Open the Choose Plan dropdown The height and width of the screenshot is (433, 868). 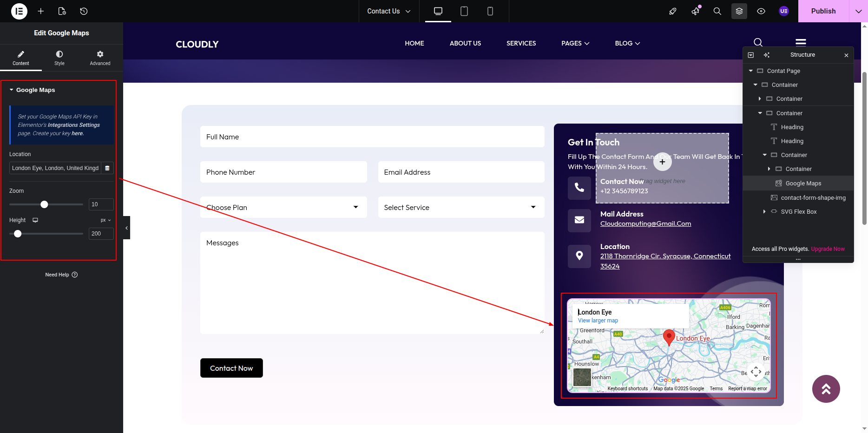pos(283,207)
